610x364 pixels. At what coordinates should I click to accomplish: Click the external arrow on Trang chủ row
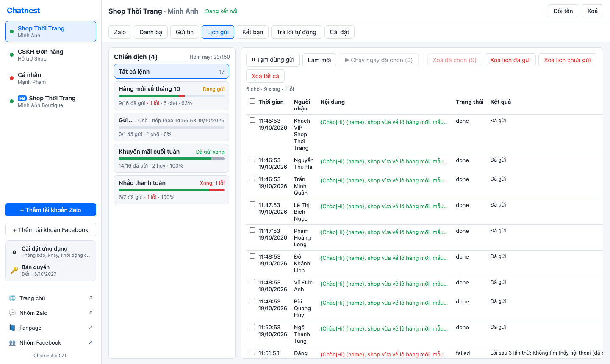[x=91, y=298]
